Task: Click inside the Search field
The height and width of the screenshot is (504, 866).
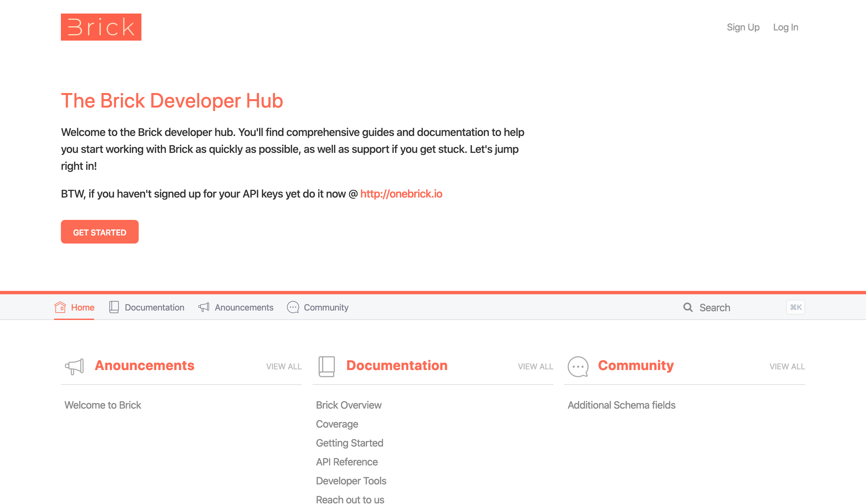Action: tap(744, 307)
